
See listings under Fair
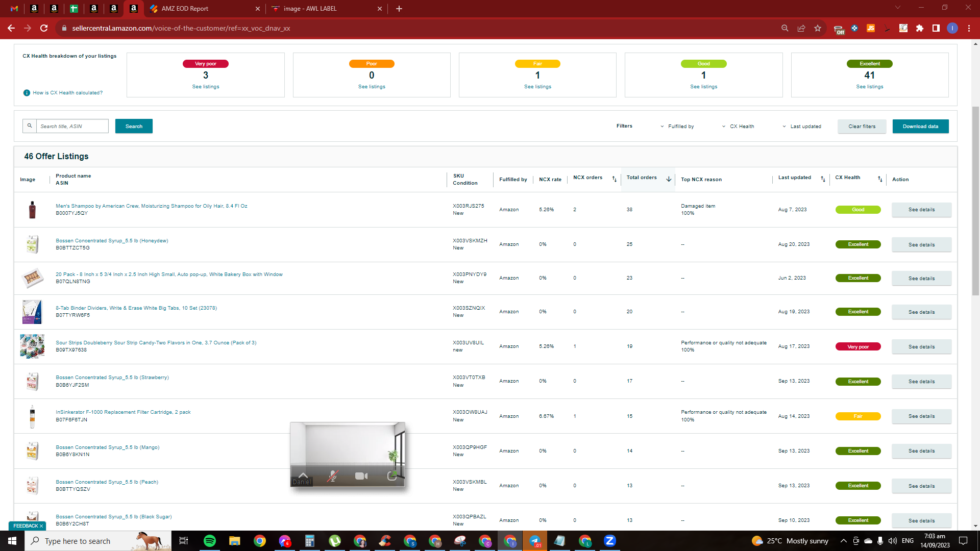click(537, 87)
